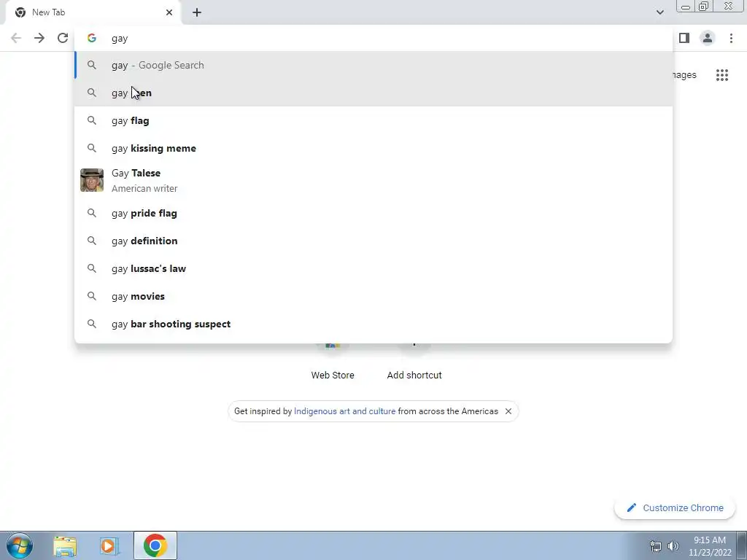Close the New Tab tab
Image resolution: width=747 pixels, height=560 pixels.
(x=169, y=12)
